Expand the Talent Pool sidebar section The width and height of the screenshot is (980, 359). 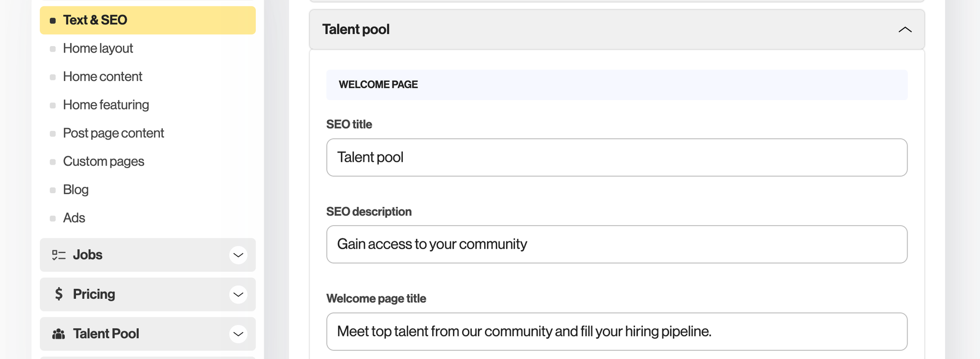(x=238, y=334)
